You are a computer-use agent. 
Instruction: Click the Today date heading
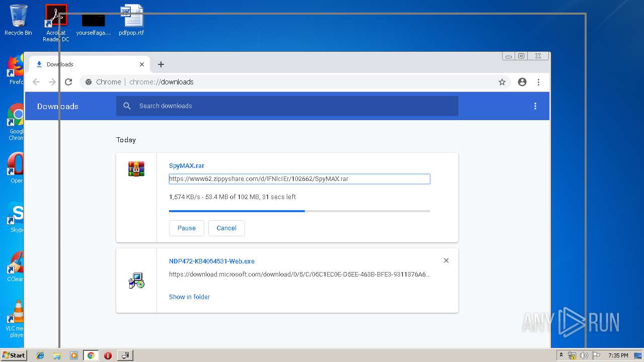click(x=126, y=140)
